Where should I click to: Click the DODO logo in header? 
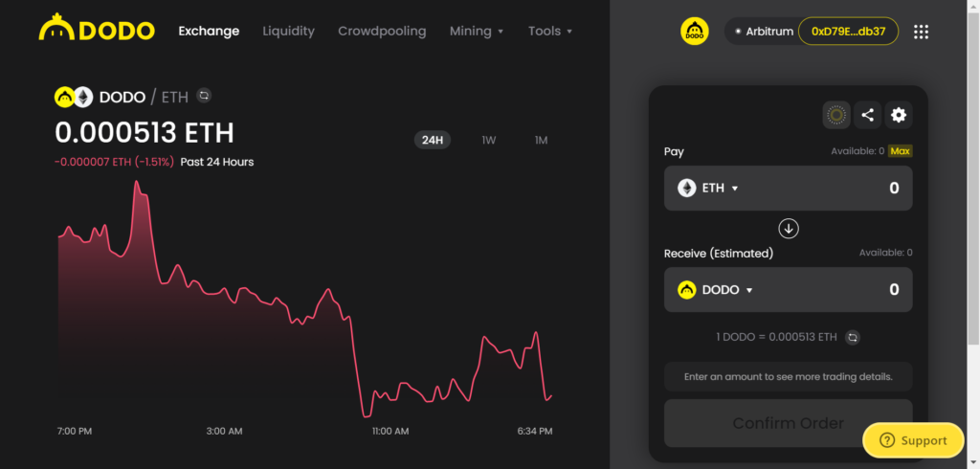pos(97,30)
